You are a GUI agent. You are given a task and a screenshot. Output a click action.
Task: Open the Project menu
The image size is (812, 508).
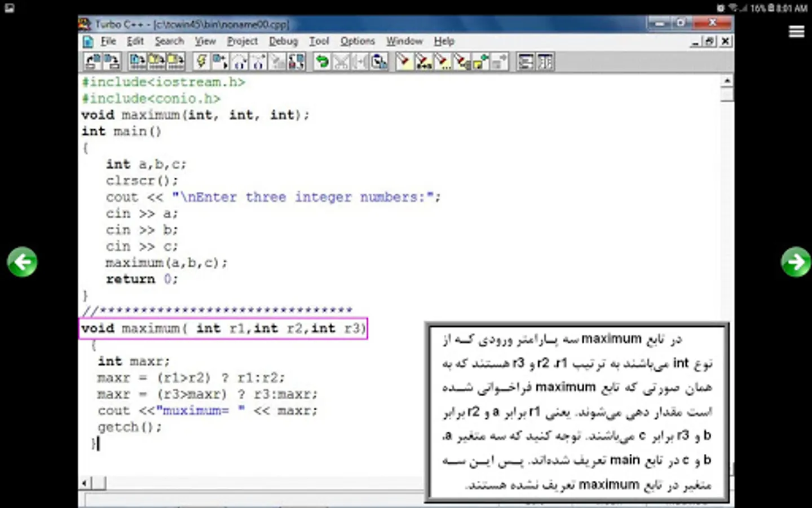point(242,41)
